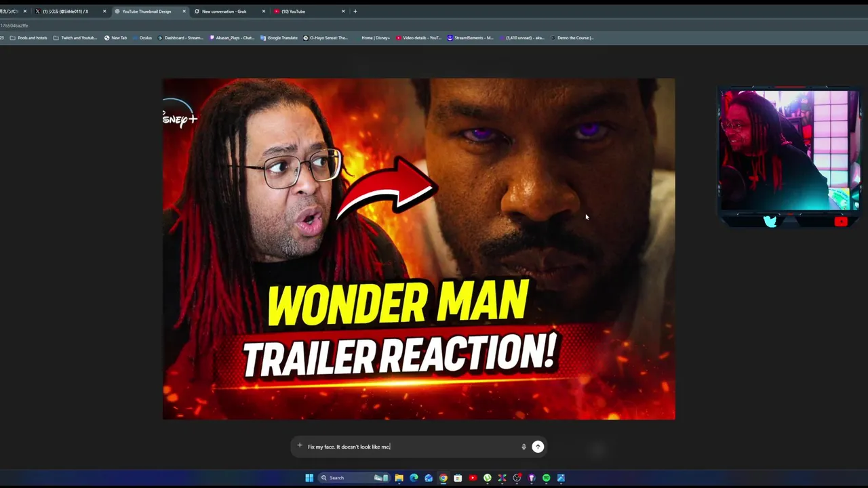
Task: Open the Dashboard - Stream bookmark
Action: pyautogui.click(x=180, y=38)
